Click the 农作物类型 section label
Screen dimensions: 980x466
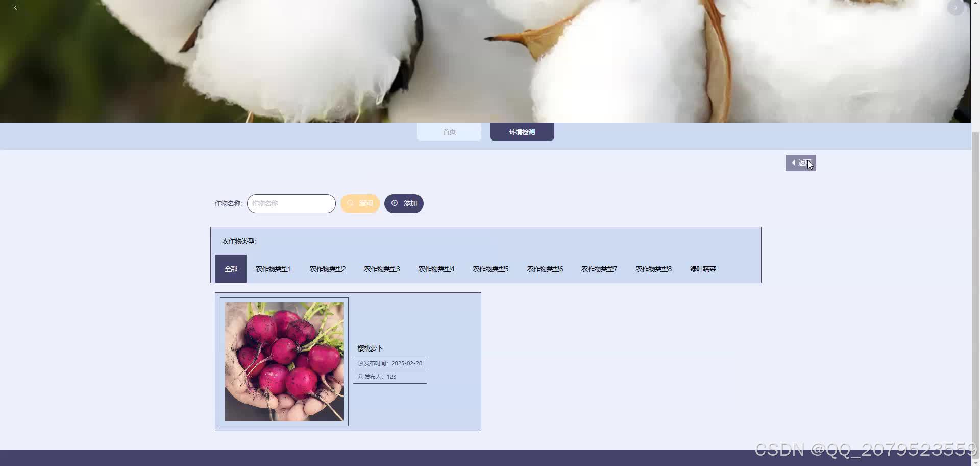tap(239, 241)
